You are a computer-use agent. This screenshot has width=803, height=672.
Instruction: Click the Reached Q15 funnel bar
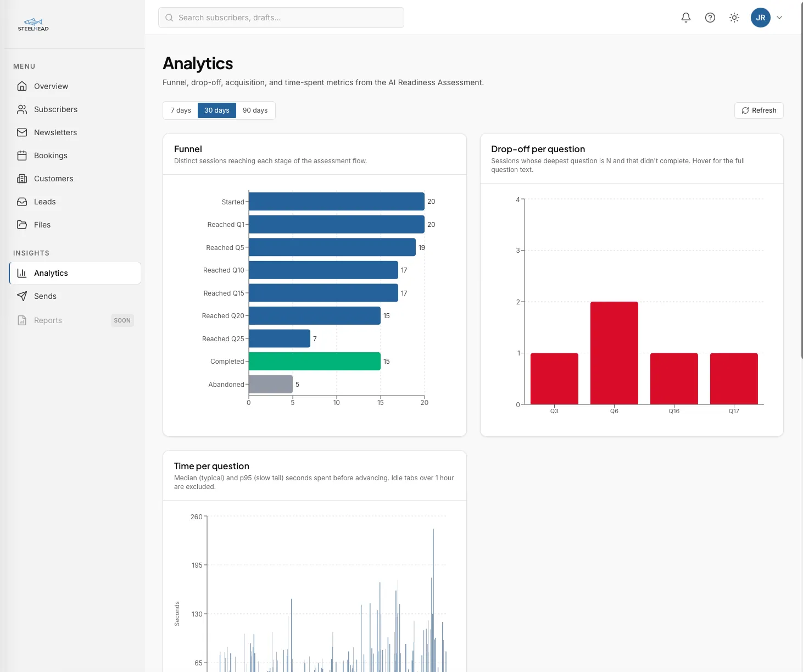324,293
